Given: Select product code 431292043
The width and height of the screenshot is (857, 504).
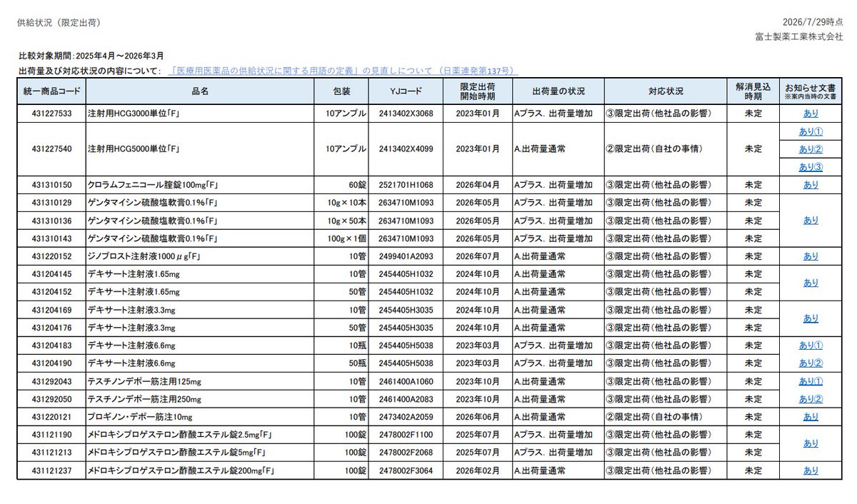Looking at the screenshot, I should click(x=51, y=381).
